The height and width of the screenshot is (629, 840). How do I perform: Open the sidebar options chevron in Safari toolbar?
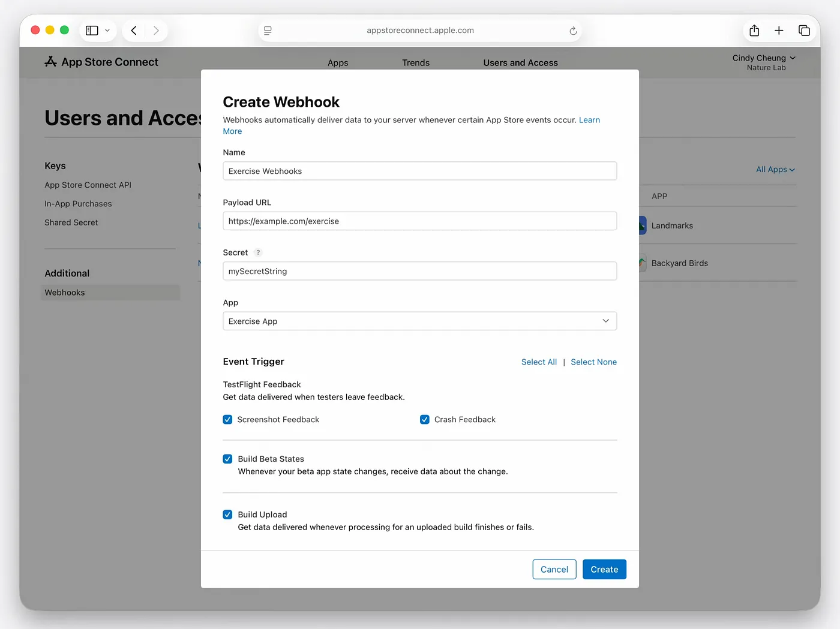[107, 31]
